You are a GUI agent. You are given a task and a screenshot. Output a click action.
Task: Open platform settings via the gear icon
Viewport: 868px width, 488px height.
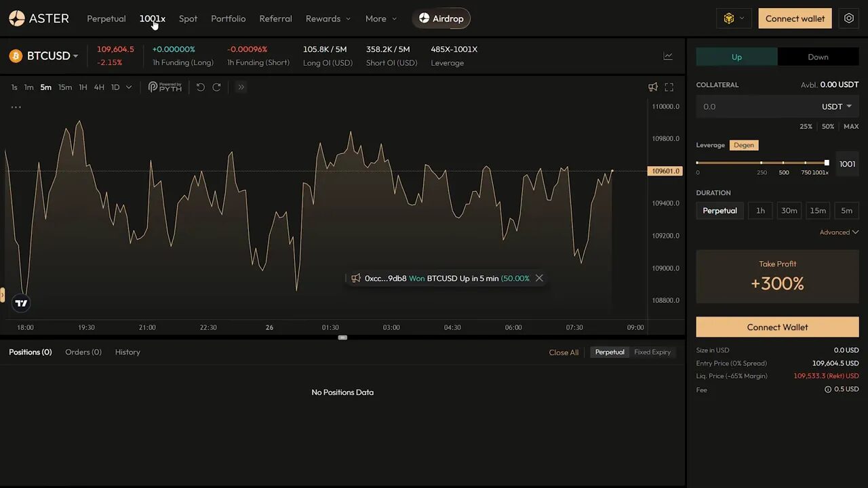[849, 18]
